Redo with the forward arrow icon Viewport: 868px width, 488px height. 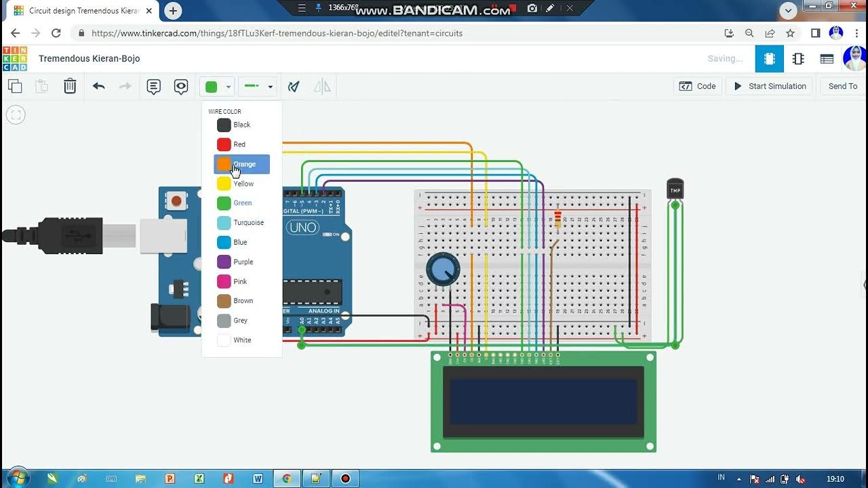[125, 86]
